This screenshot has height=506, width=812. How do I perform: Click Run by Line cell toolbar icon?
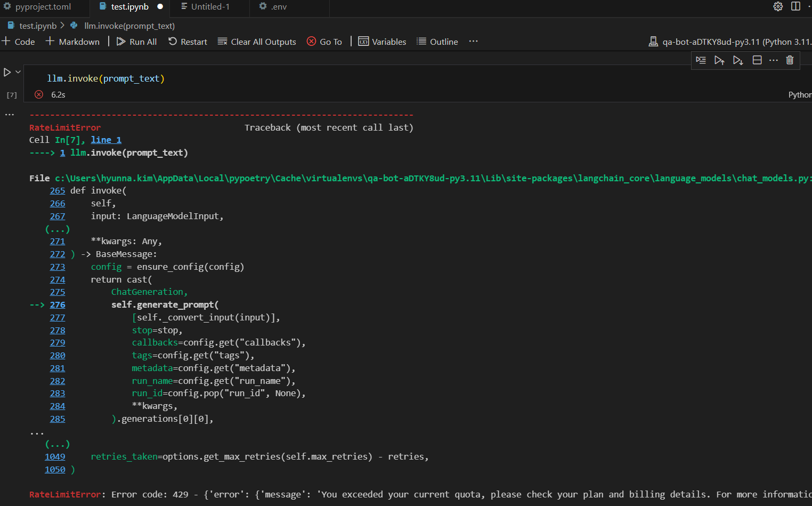(x=701, y=60)
